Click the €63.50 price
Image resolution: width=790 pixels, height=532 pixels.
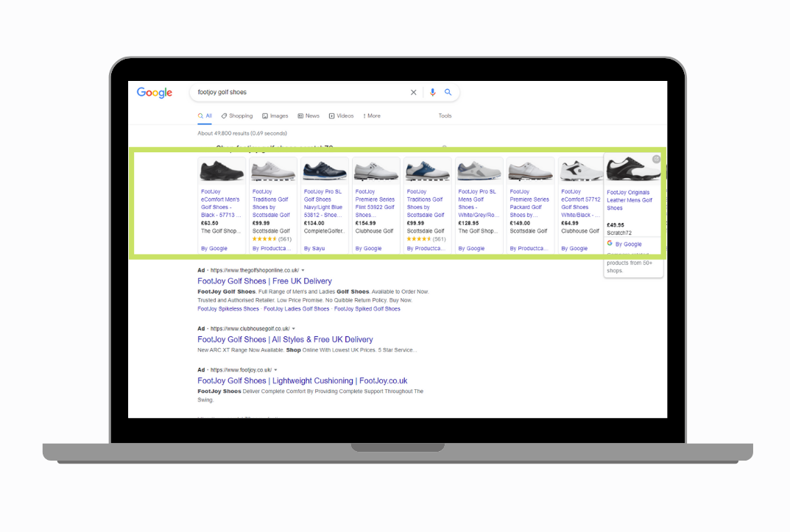pos(210,223)
